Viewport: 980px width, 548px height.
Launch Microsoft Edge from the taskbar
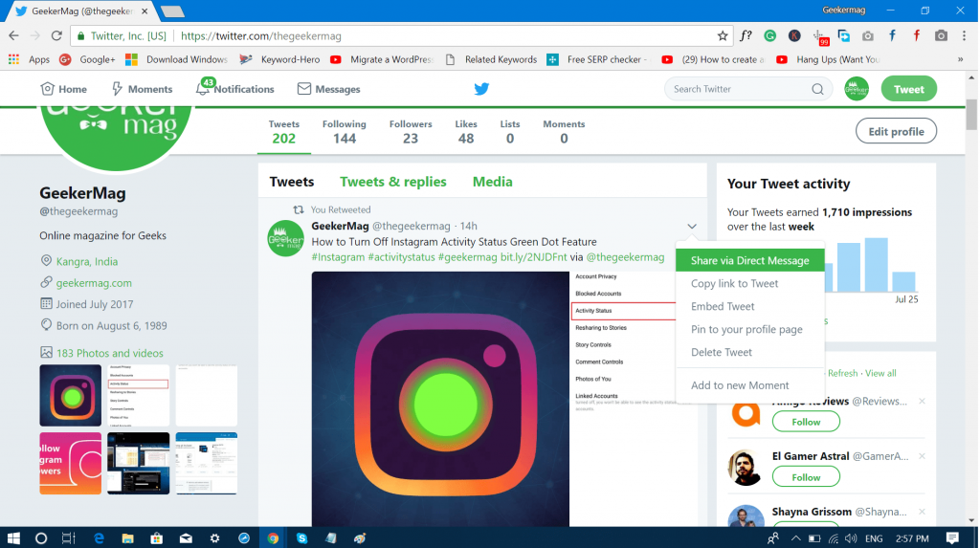(99, 538)
